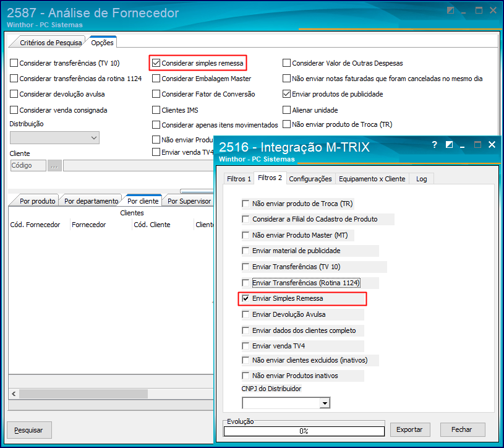Minimize the Integração M-TRIX window
The width and height of the screenshot is (504, 448).
click(x=463, y=147)
